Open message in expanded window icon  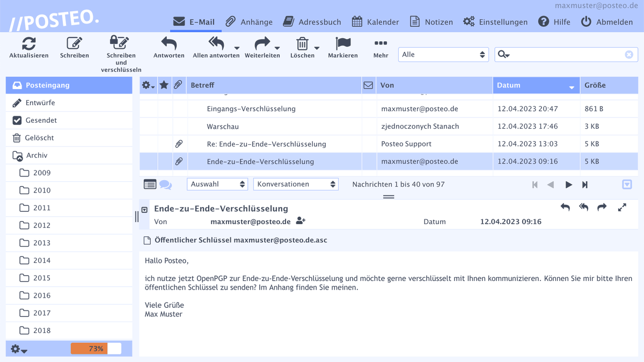(x=622, y=207)
